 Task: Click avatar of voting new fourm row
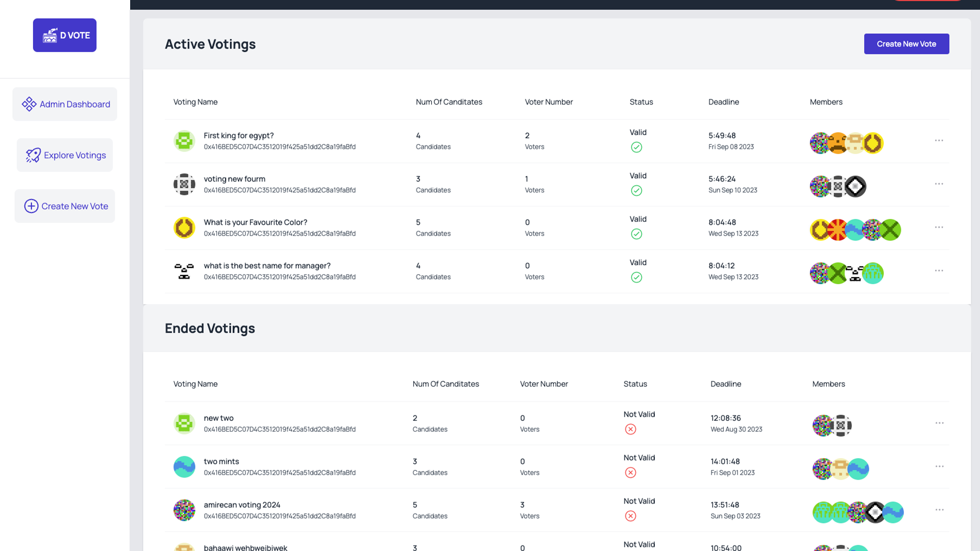point(184,184)
